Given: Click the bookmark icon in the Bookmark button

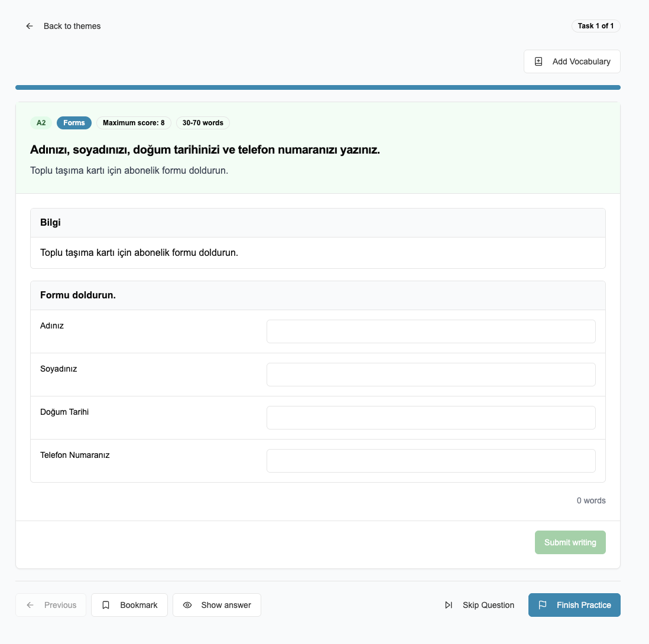Looking at the screenshot, I should [106, 605].
